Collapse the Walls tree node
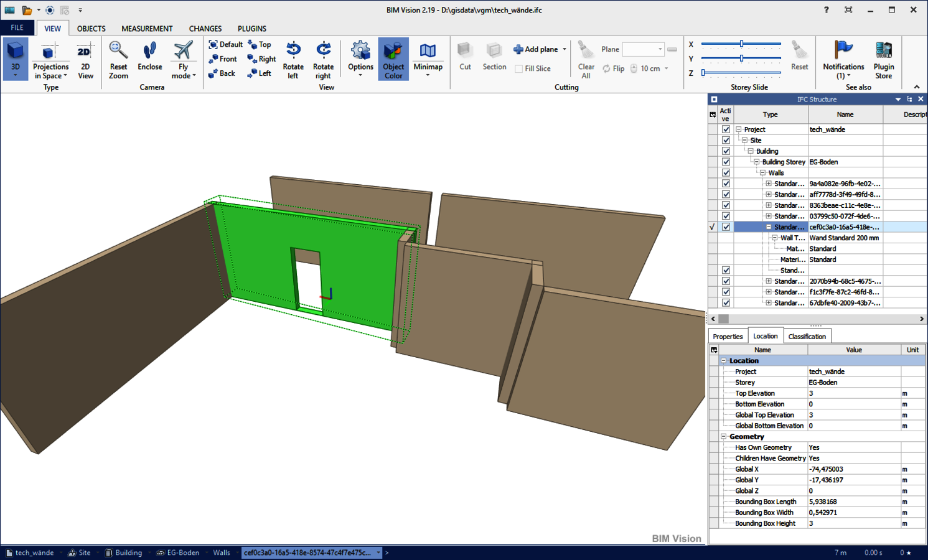 click(x=762, y=173)
